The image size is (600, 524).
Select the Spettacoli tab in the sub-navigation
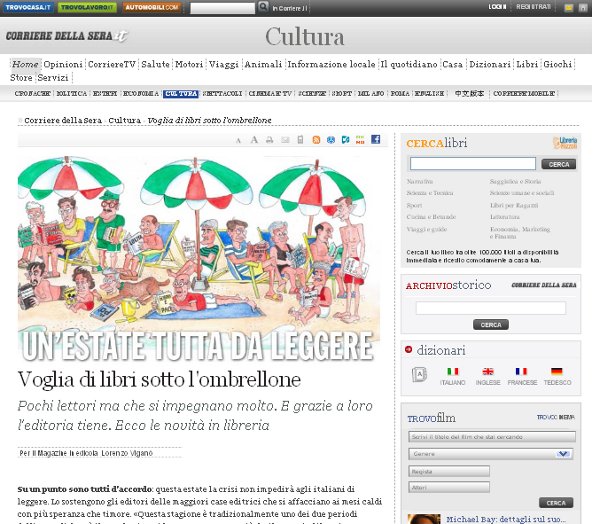(222, 93)
